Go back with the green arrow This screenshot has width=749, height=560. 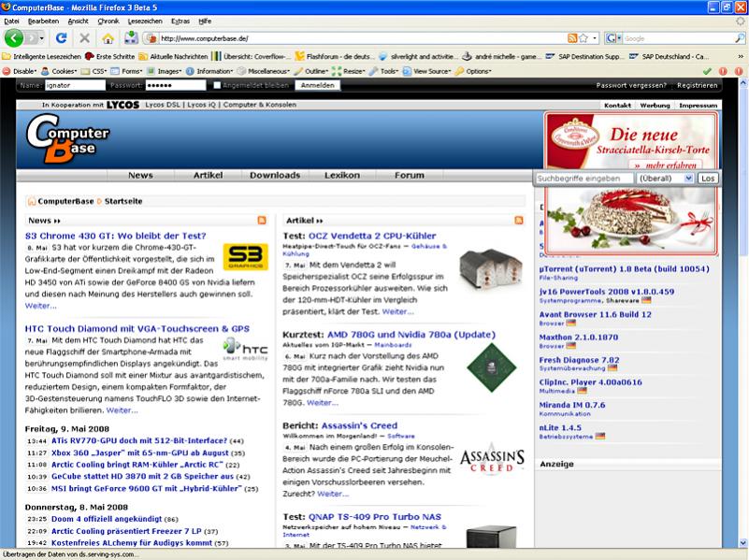point(14,38)
